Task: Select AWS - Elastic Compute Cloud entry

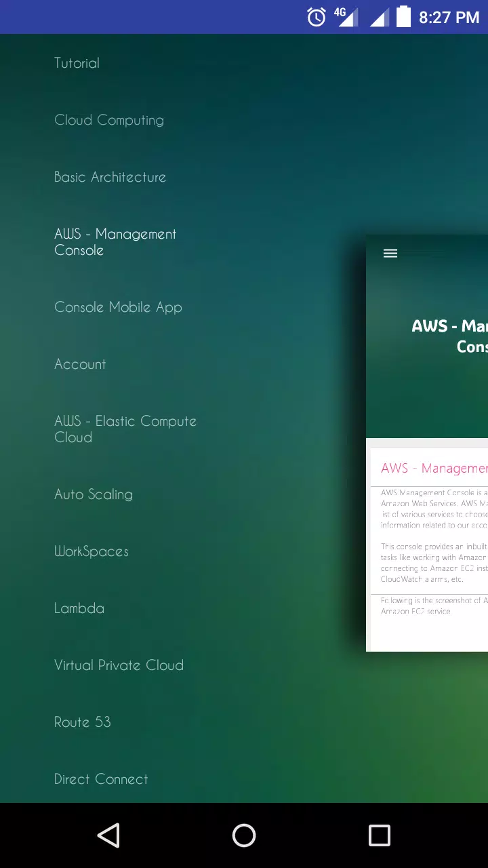Action: point(125,429)
